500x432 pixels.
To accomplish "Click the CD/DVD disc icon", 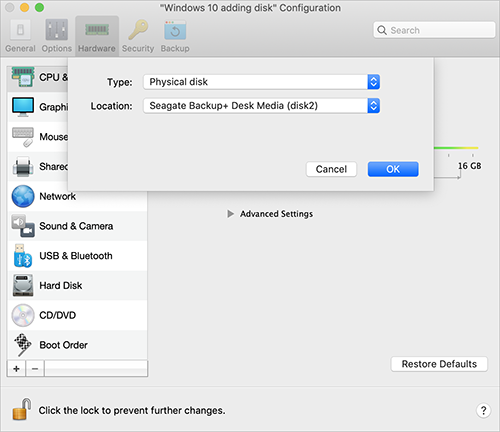I will coord(23,315).
